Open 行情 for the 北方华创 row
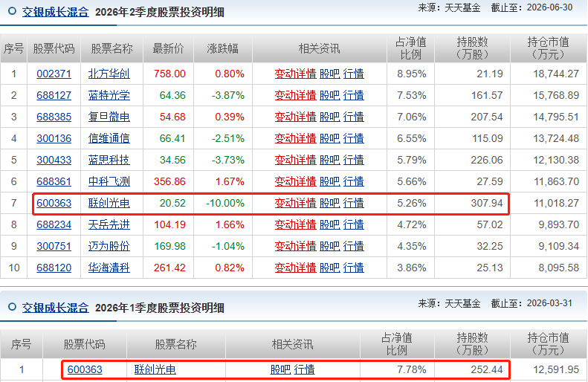The image size is (588, 382). coord(354,74)
